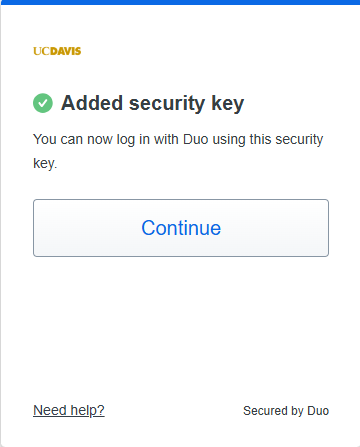Click the word Duo in the message
The width and height of the screenshot is (360, 447).
click(x=196, y=139)
